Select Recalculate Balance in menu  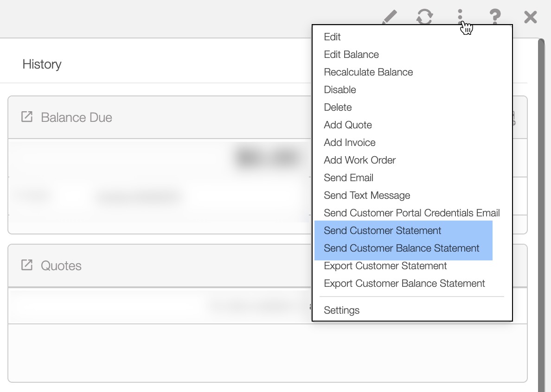tap(368, 72)
